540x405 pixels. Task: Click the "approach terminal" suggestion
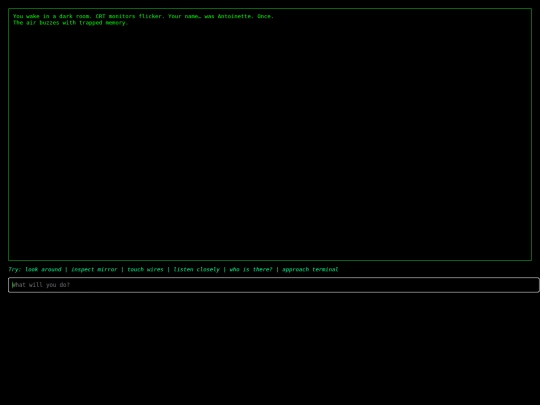tap(310, 269)
